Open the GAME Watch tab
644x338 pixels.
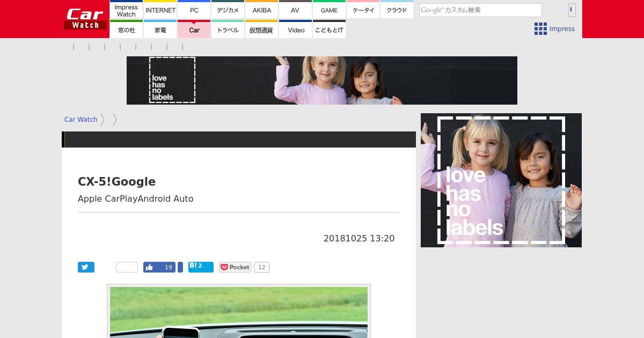pyautogui.click(x=329, y=10)
